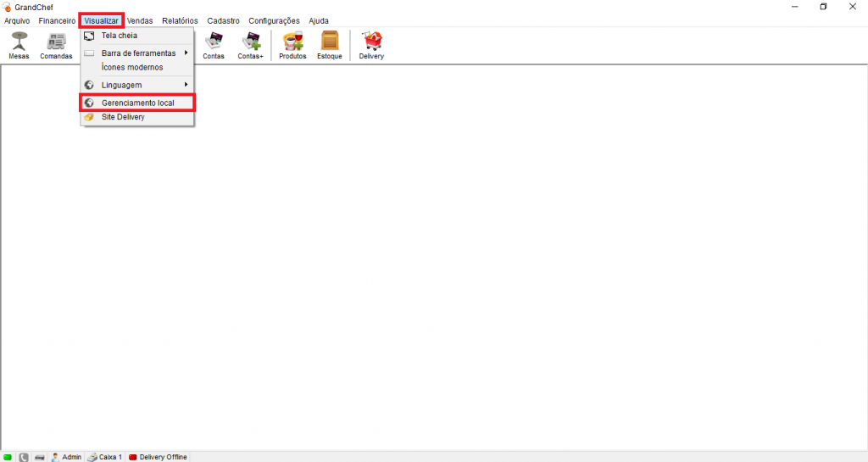Image resolution: width=868 pixels, height=462 pixels.
Task: Expand the Barra de ferramentas submenu
Action: pos(138,53)
